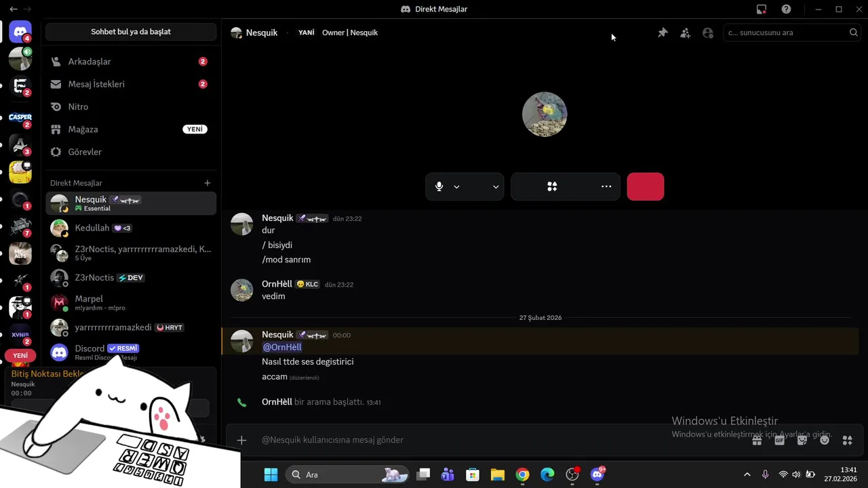Open the Windows Start menu

(x=271, y=474)
